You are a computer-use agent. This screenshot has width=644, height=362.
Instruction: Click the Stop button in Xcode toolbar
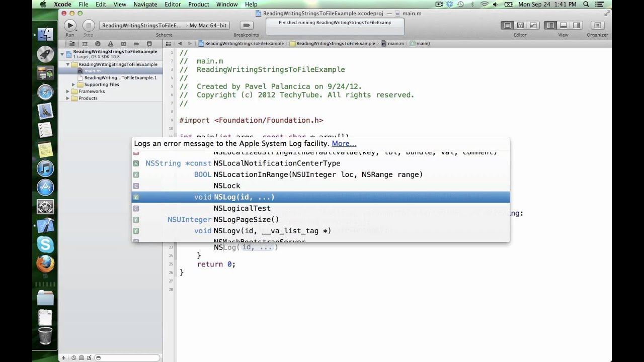pyautogui.click(x=88, y=25)
